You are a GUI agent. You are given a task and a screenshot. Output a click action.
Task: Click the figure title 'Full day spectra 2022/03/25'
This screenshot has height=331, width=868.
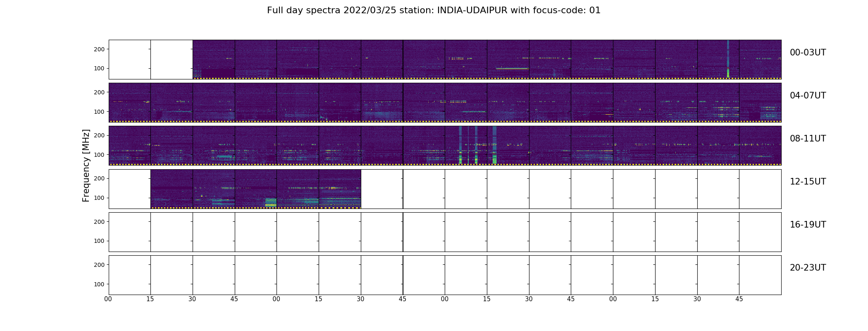(331, 10)
